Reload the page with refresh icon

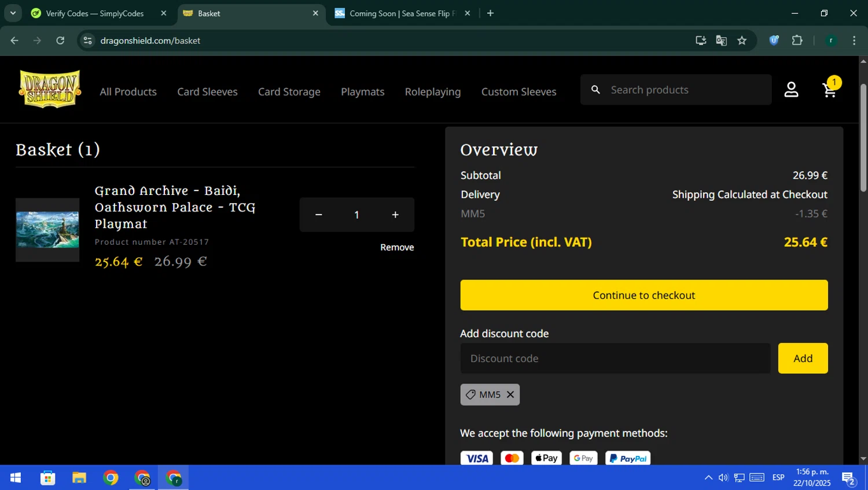click(x=60, y=40)
